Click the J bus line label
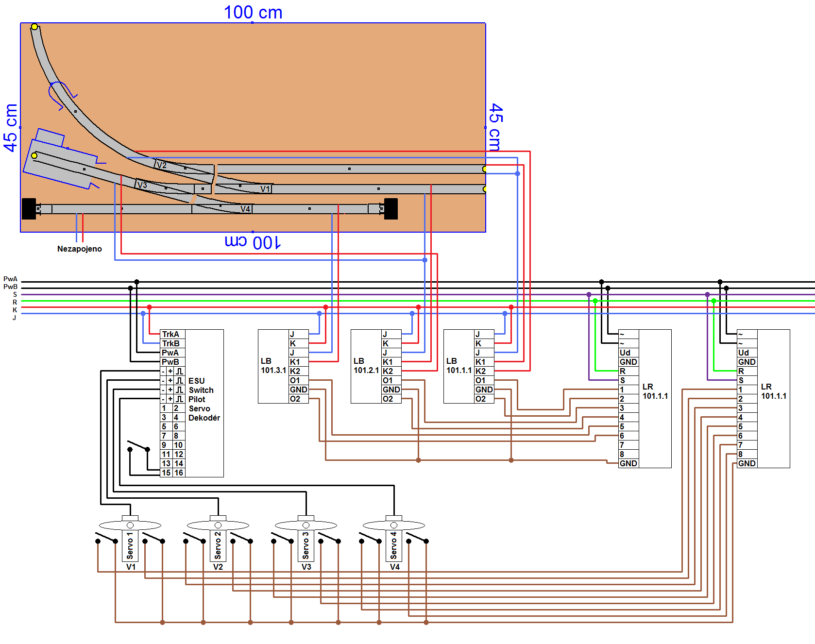Viewport: 815px width, 644px height. click(15, 318)
